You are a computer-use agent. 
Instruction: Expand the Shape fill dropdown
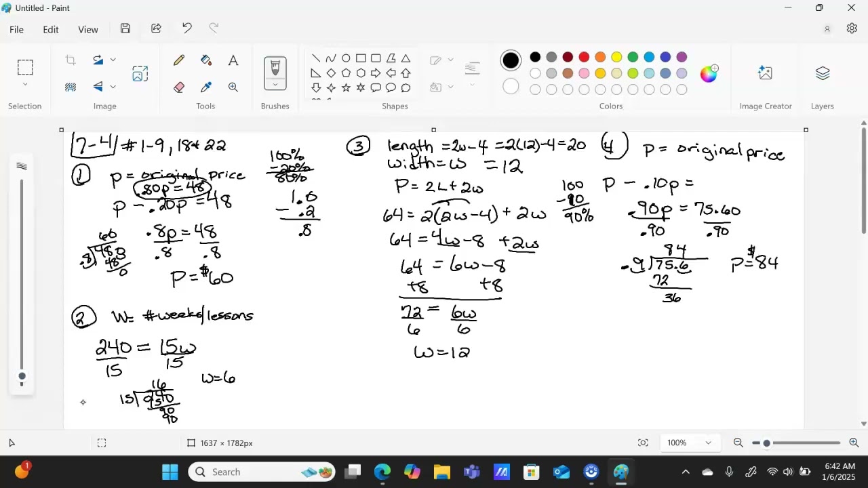(x=450, y=87)
